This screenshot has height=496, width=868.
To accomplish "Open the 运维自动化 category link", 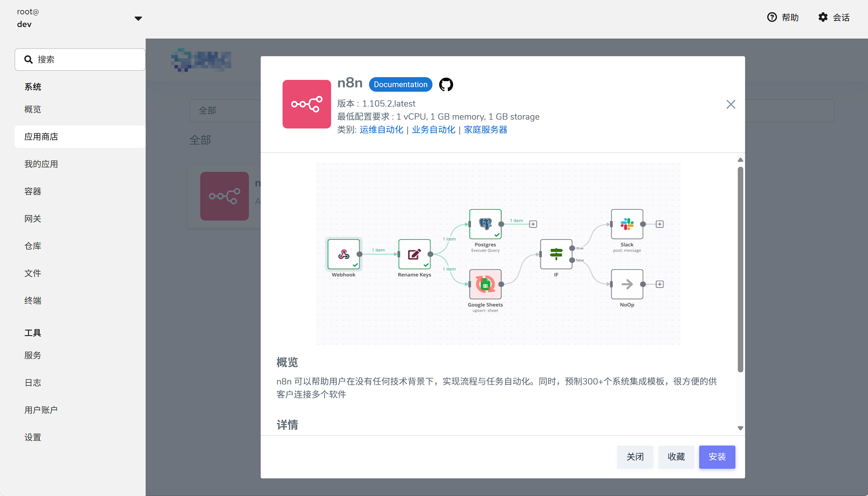I will pyautogui.click(x=381, y=129).
